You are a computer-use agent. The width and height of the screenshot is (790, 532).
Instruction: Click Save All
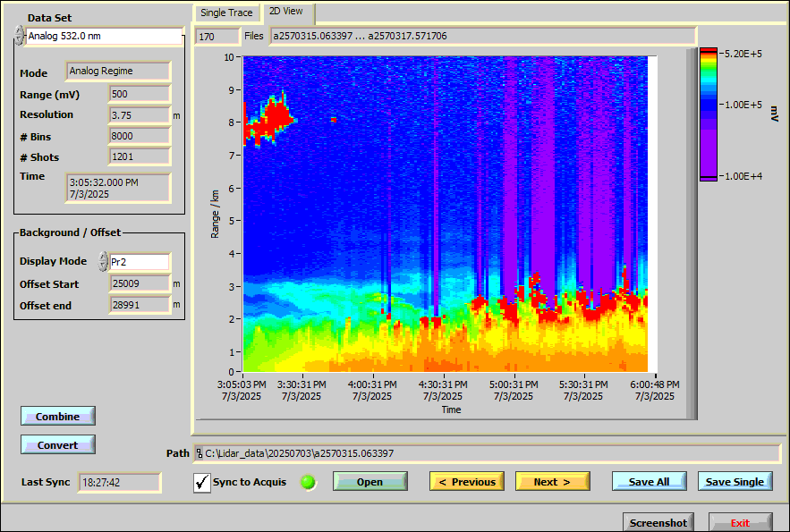coord(649,482)
